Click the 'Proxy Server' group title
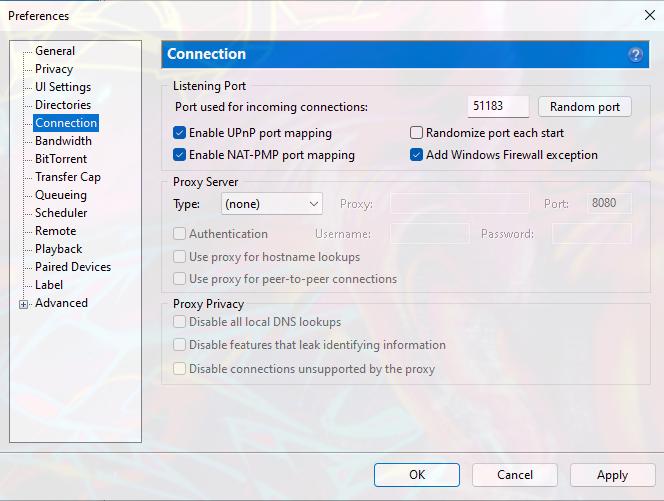This screenshot has height=501, width=664. (x=205, y=182)
